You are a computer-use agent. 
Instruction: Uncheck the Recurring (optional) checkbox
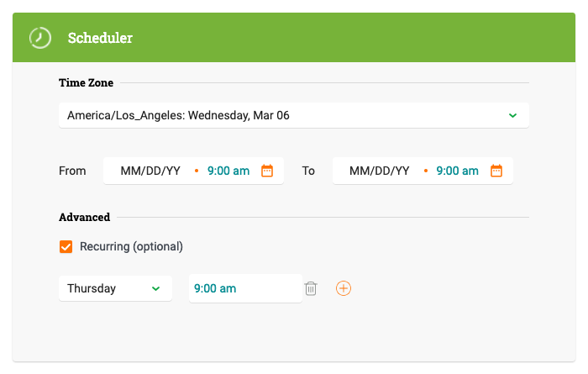[66, 247]
